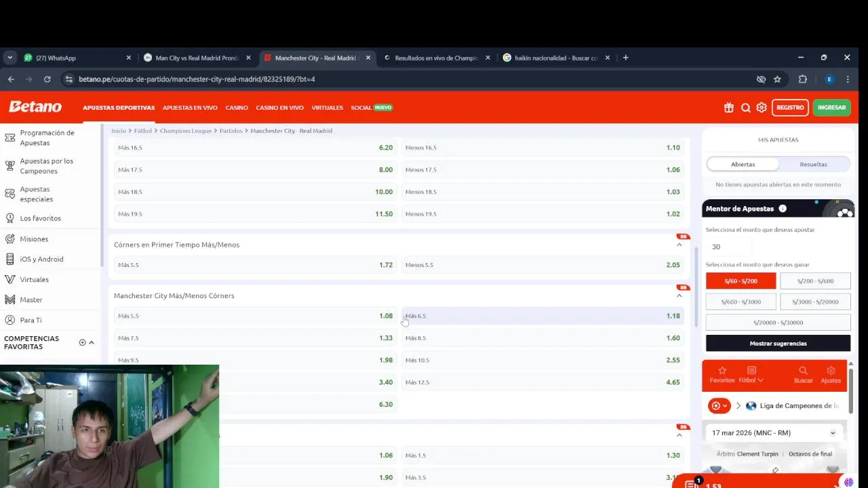Bookmark this page with browser star
868x488 pixels.
click(x=777, y=79)
